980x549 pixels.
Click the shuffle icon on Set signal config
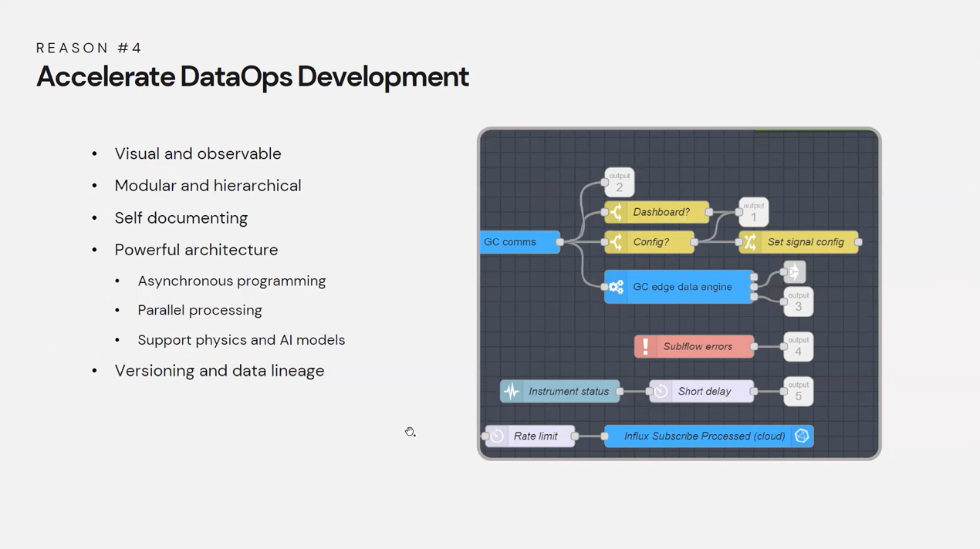pyautogui.click(x=750, y=242)
